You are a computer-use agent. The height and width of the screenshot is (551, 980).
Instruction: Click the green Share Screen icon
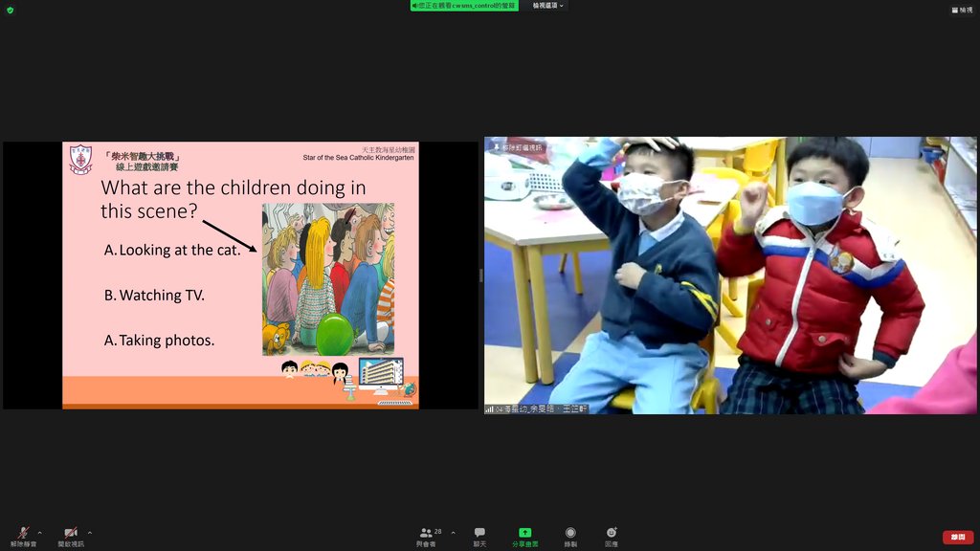click(x=524, y=534)
